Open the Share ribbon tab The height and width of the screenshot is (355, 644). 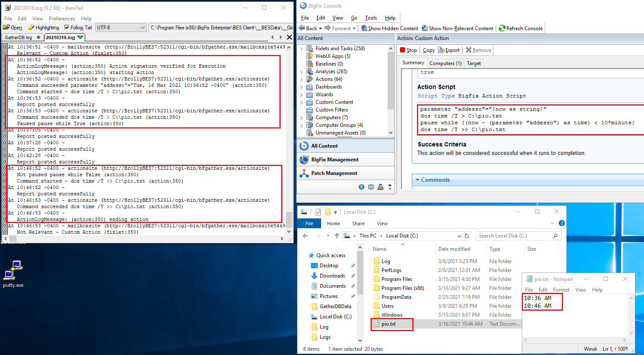[x=358, y=223]
